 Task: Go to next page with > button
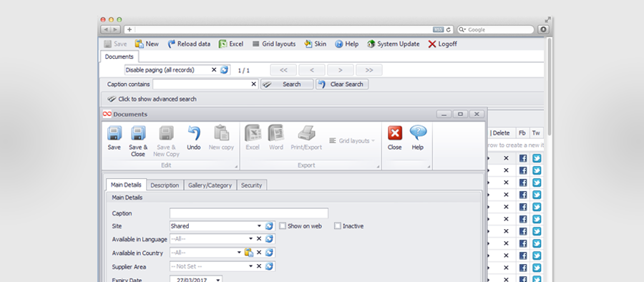tap(341, 70)
